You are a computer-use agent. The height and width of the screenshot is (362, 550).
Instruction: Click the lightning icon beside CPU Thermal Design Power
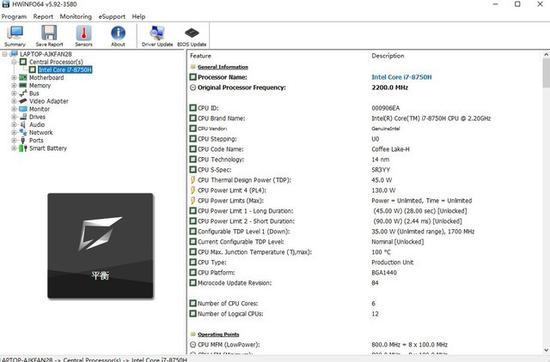tap(193, 180)
